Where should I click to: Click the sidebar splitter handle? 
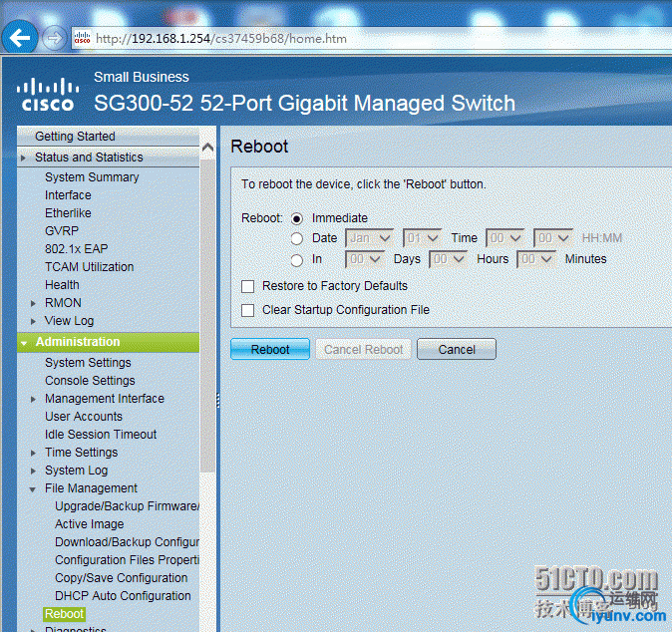tap(218, 400)
